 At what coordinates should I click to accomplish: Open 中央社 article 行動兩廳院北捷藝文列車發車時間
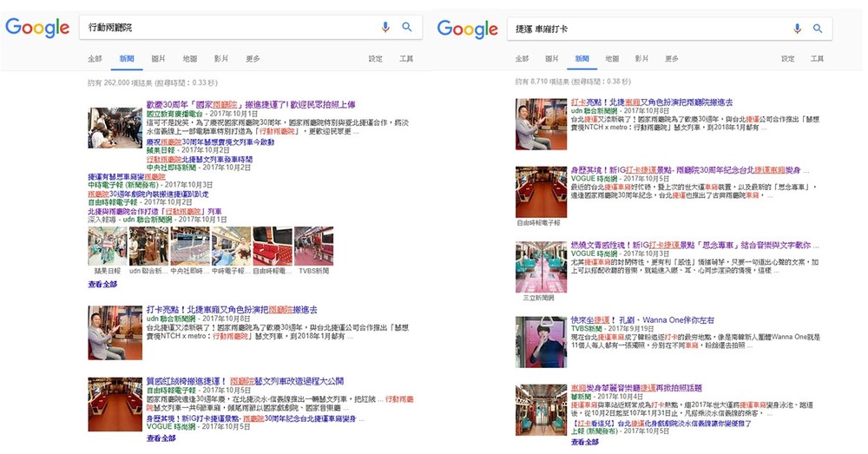[200, 160]
